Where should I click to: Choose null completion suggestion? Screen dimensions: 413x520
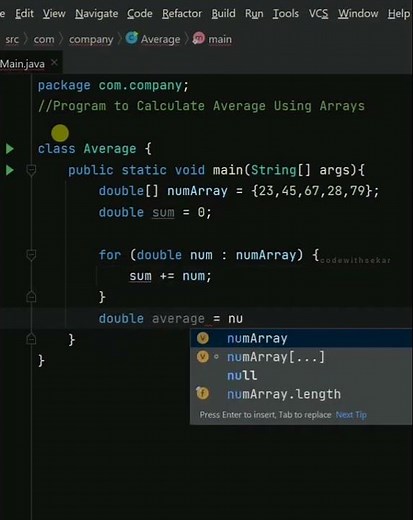[x=301, y=376]
